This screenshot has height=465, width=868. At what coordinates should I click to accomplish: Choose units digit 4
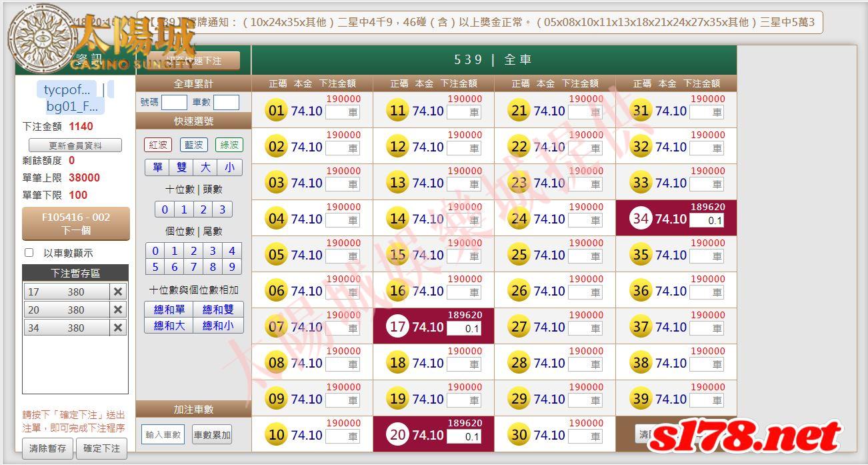[231, 251]
